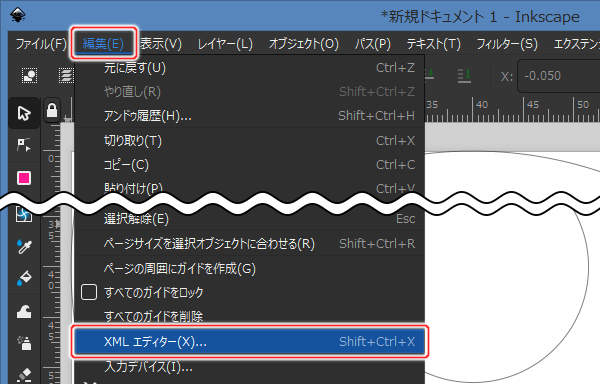The height and width of the screenshot is (384, 600).
Task: Choose the Node edit tool
Action: point(24,145)
